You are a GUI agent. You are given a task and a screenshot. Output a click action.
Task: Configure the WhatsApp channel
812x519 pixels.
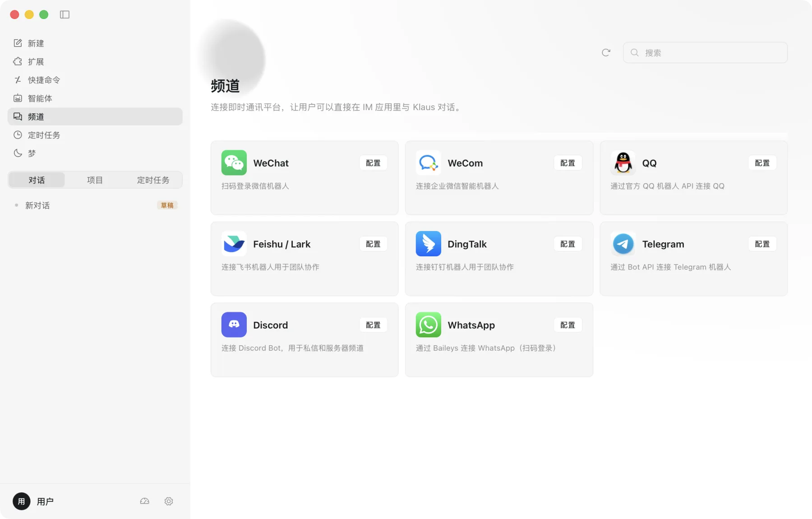pos(567,325)
